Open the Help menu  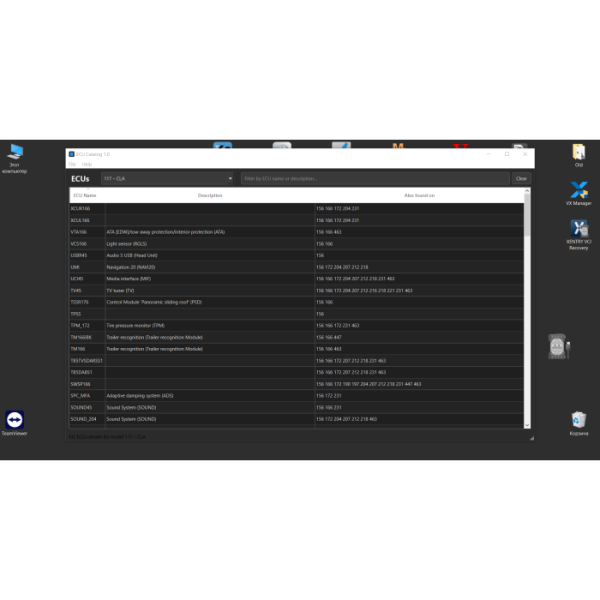(x=87, y=164)
